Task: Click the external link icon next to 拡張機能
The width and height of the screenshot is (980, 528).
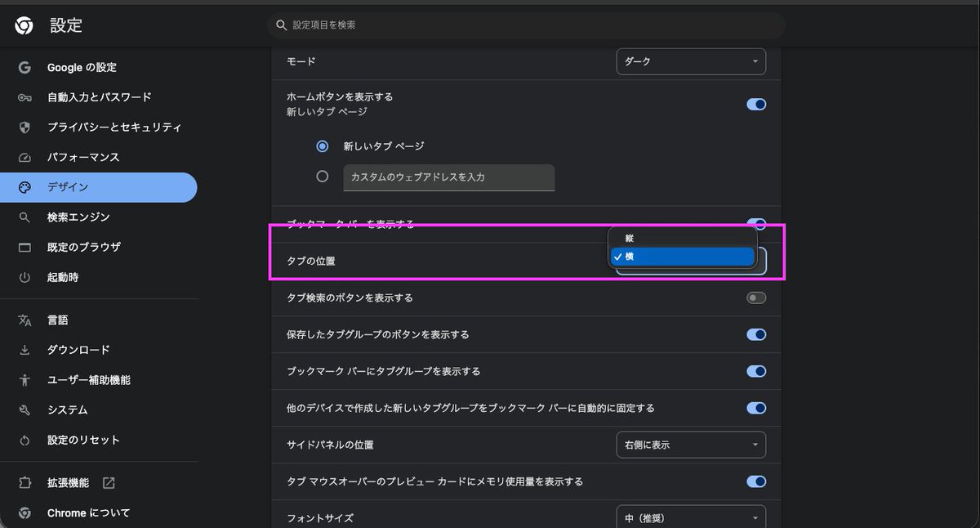Action: [109, 483]
